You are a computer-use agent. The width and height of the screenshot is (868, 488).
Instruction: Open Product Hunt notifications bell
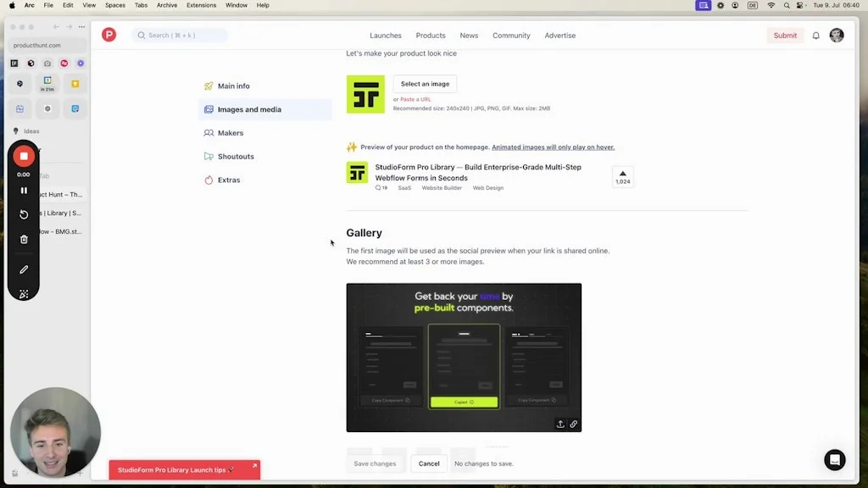point(815,35)
